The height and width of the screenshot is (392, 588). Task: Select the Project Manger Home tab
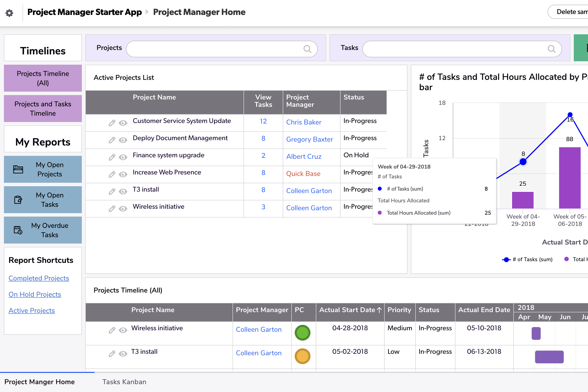coord(40,381)
